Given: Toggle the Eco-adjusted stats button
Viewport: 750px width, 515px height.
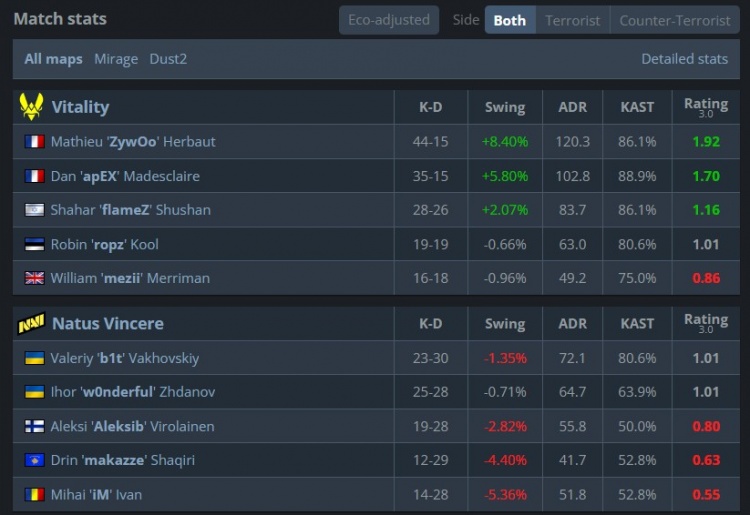Looking at the screenshot, I should click(389, 20).
